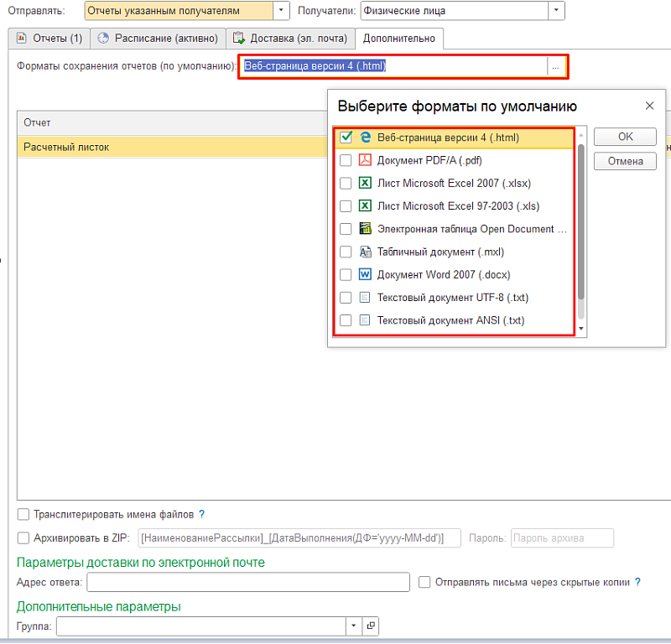Click the Адрес ответа input field

point(248,582)
